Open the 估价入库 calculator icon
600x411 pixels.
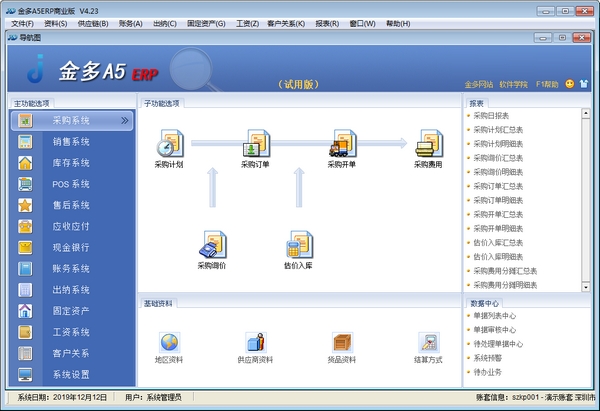click(300, 244)
